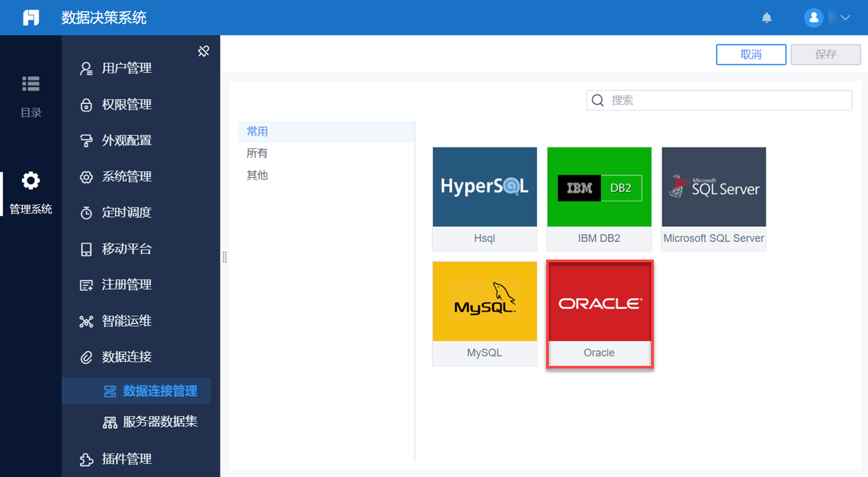This screenshot has width=868, height=477.
Task: Select 数据连接管理 submenu entry
Action: pos(137,391)
